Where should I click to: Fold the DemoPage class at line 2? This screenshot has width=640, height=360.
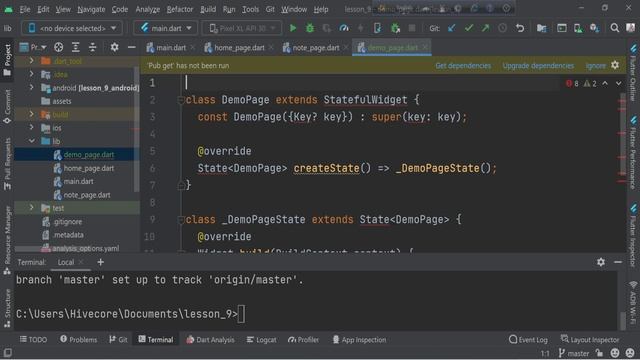click(x=180, y=100)
